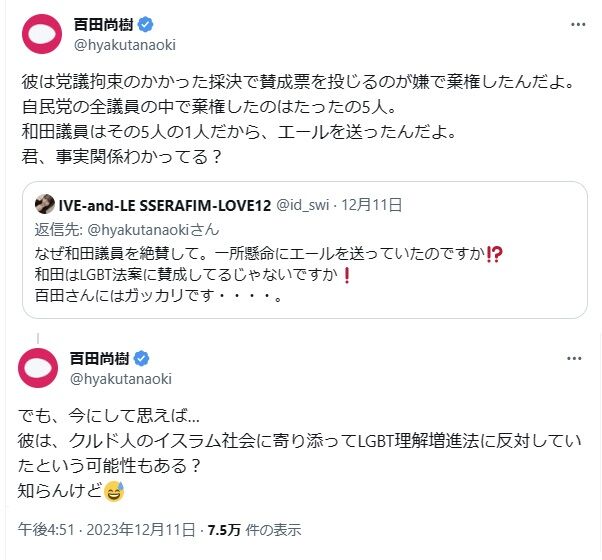The height and width of the screenshot is (560, 602).
Task: Open 百田尚樹 display name on second tweet
Action: 99,358
